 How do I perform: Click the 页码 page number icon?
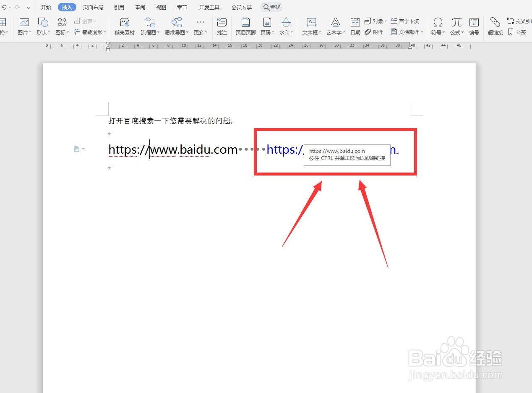[x=267, y=22]
